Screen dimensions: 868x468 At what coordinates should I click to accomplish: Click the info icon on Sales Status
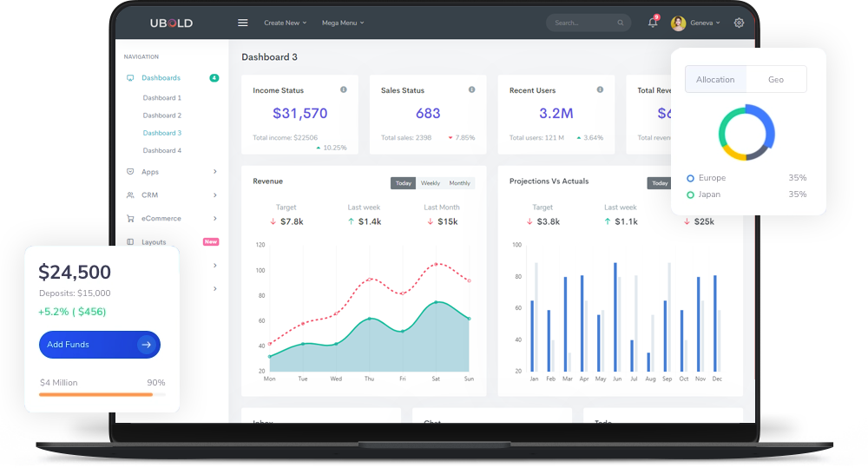pos(471,89)
